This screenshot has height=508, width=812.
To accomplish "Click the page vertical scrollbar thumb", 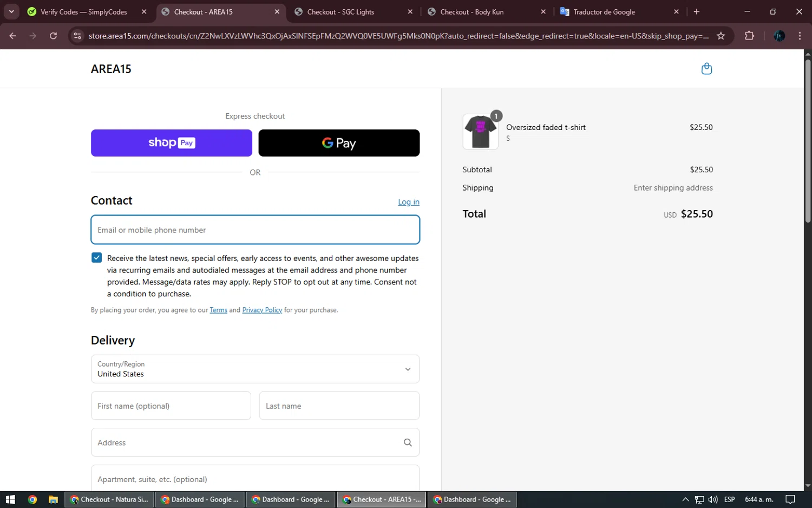I will coord(808,141).
